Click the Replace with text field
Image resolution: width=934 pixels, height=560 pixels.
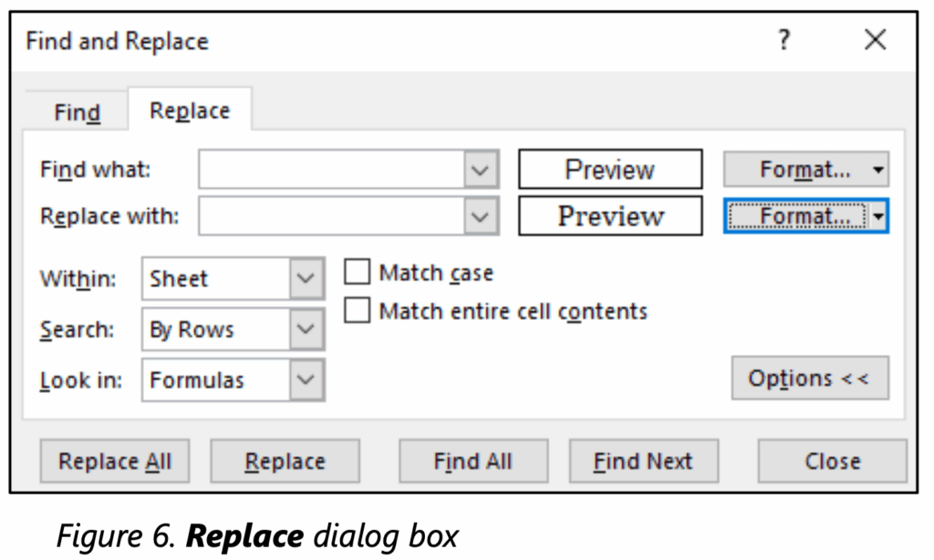[331, 217]
